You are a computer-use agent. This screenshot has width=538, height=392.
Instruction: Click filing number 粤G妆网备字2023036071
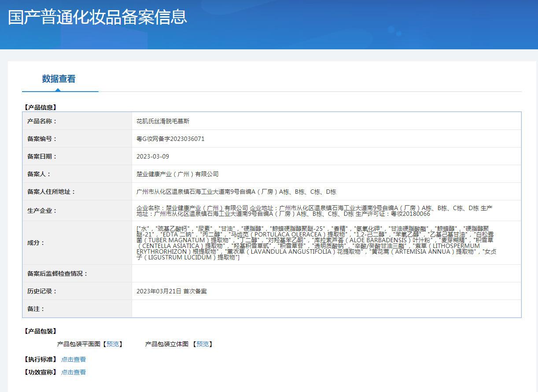(170, 139)
